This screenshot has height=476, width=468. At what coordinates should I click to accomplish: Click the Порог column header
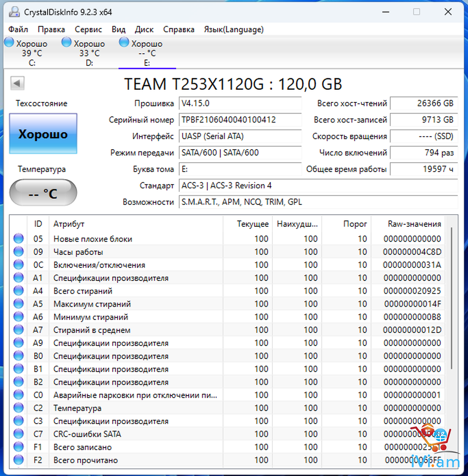pyautogui.click(x=346, y=224)
